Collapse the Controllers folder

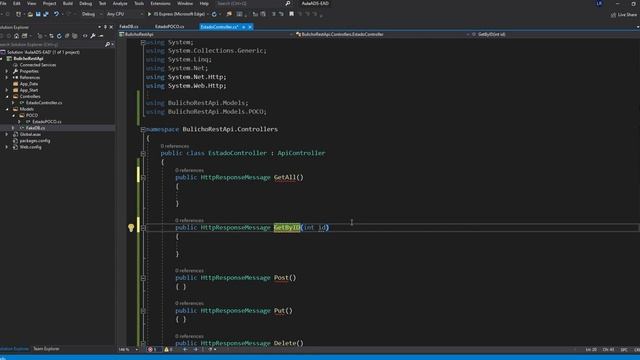pos(7,96)
